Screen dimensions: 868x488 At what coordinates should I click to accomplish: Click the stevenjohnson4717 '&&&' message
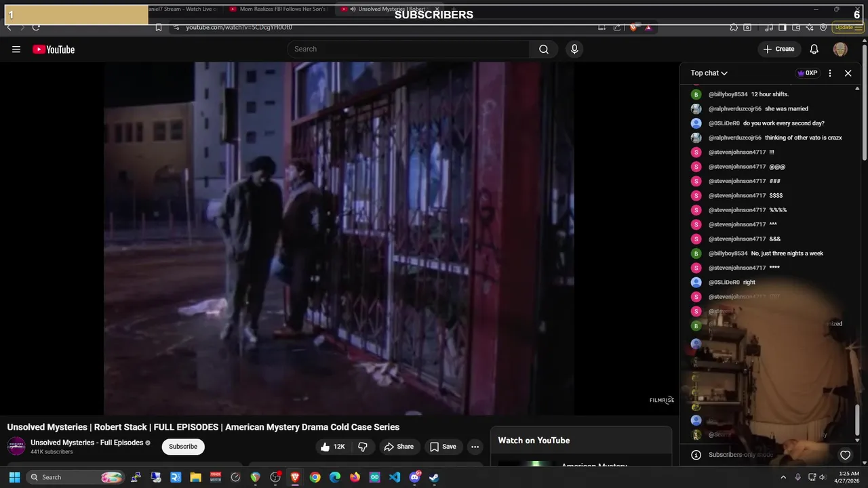[x=775, y=239]
